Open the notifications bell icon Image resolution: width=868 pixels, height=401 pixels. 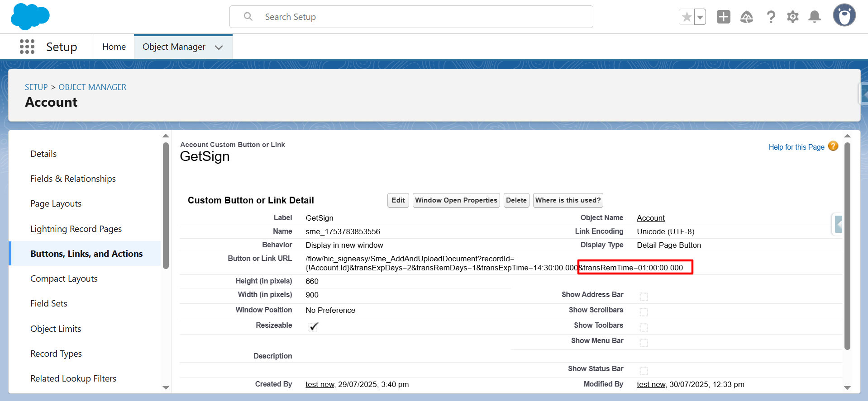pos(815,17)
